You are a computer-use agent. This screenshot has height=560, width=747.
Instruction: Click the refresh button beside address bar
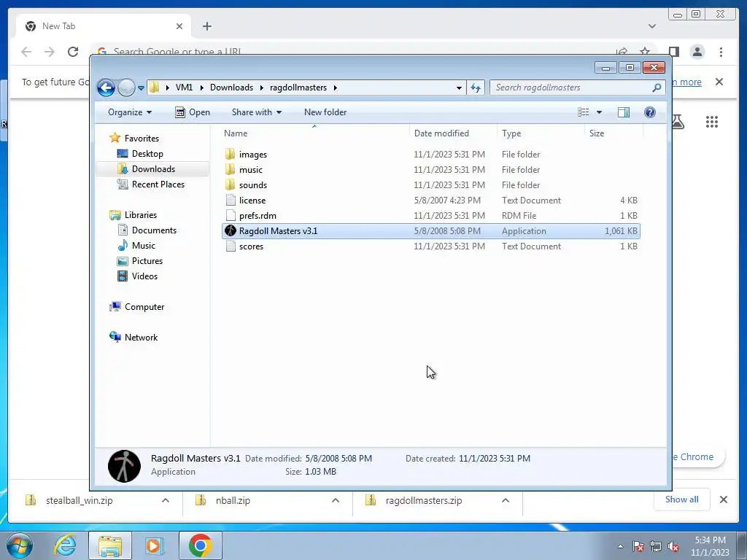pos(476,87)
